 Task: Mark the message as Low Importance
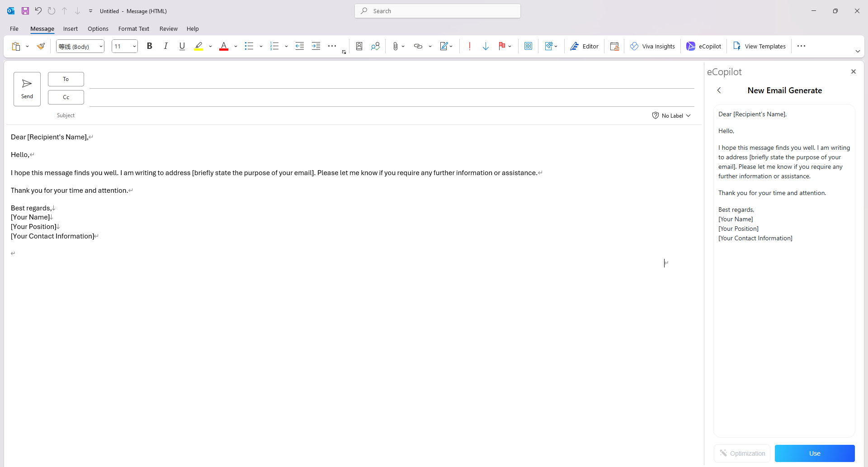pyautogui.click(x=486, y=46)
